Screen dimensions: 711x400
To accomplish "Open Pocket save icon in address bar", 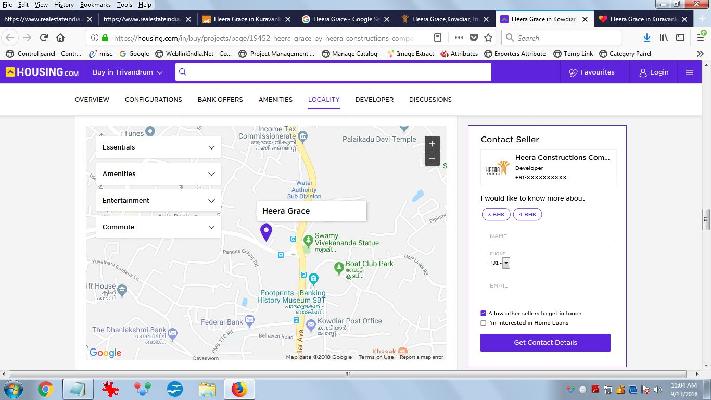I will click(473, 38).
